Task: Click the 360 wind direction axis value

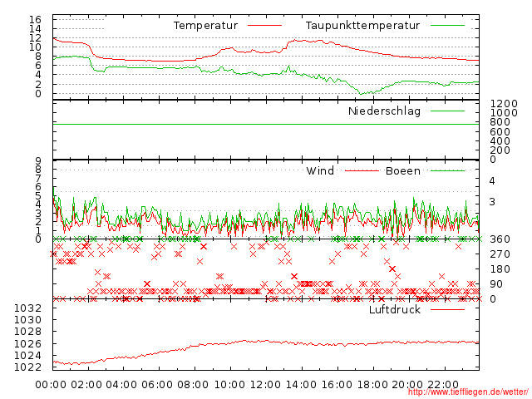Action: click(x=498, y=239)
